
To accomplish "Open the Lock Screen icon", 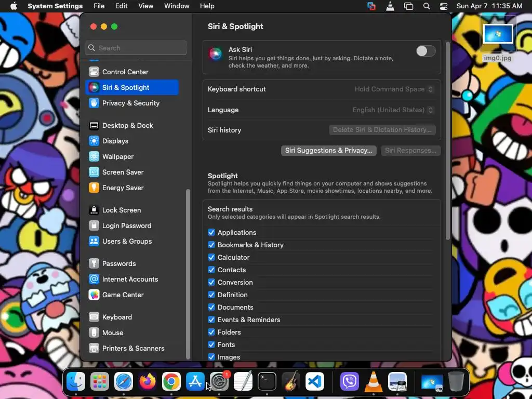I will point(94,210).
